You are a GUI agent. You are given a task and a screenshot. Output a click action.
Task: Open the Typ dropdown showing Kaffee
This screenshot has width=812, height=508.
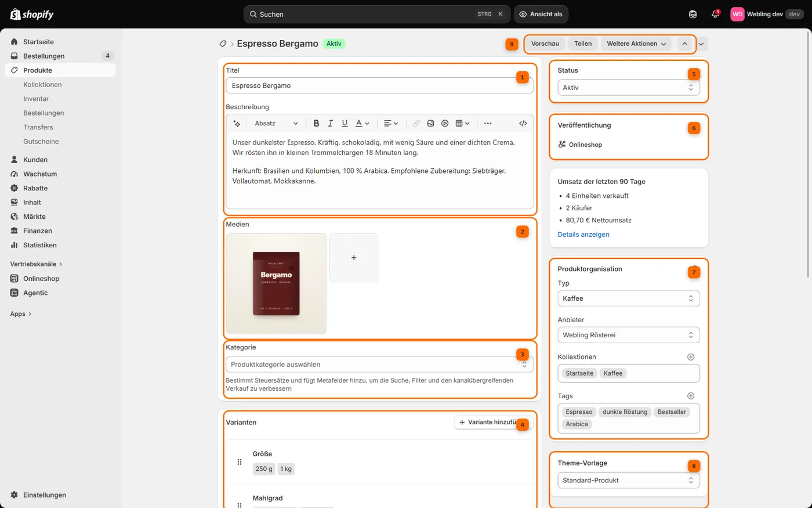(629, 298)
